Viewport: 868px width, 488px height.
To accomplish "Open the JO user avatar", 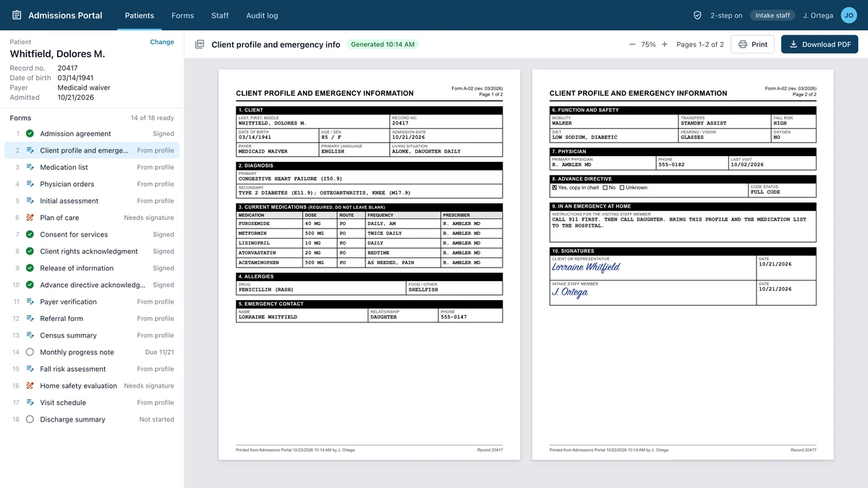I will pos(848,15).
